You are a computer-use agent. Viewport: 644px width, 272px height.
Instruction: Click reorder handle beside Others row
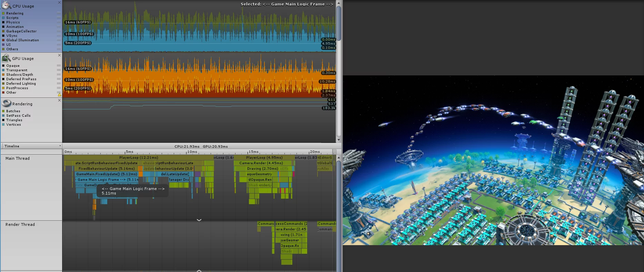point(59,49)
